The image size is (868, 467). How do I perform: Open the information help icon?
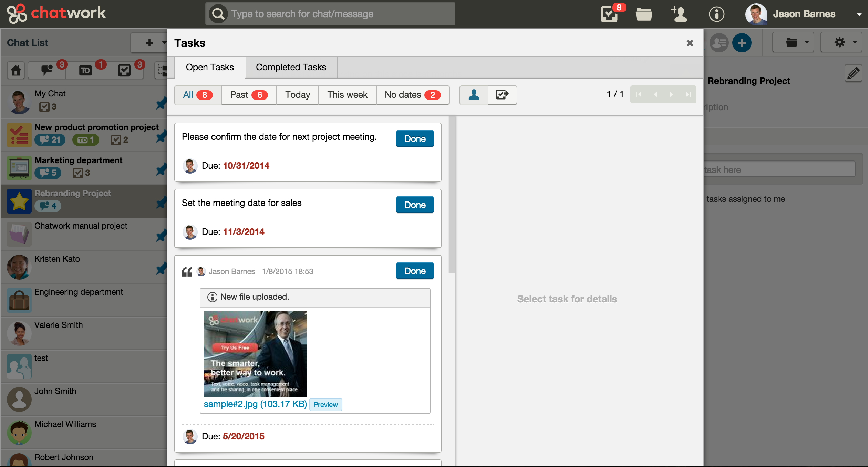tap(716, 14)
